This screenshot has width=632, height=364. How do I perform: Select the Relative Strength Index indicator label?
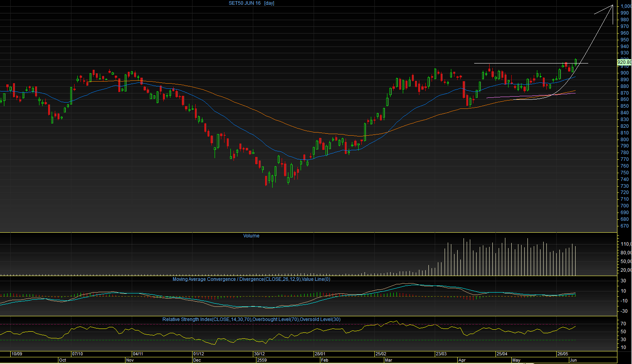coord(251,319)
